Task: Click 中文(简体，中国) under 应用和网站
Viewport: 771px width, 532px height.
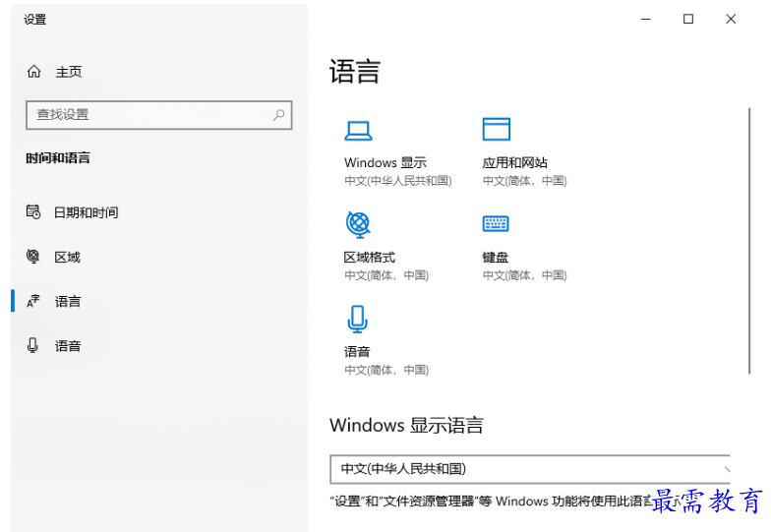Action: (x=525, y=181)
